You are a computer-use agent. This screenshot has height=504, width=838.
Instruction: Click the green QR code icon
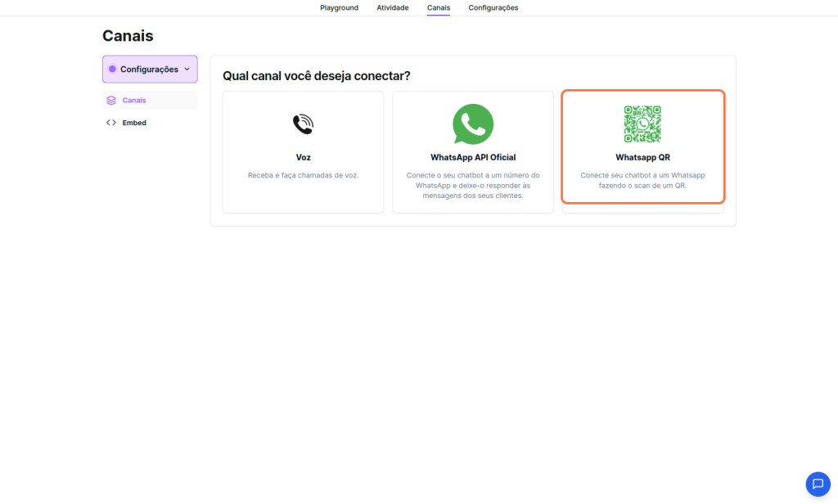click(642, 124)
